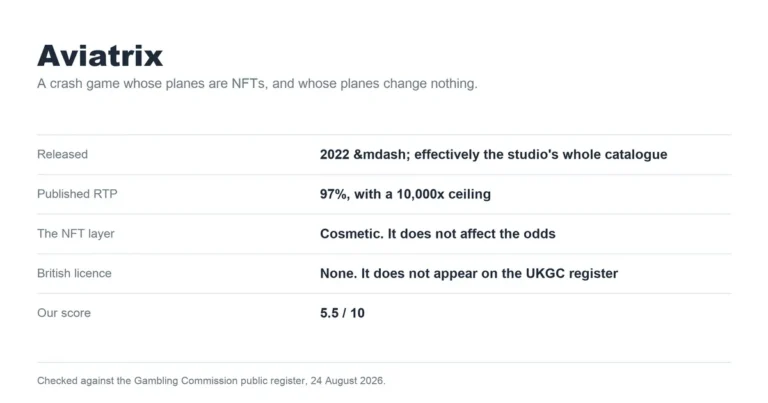
Task: Click the Released row label
Action: pyautogui.click(x=62, y=154)
